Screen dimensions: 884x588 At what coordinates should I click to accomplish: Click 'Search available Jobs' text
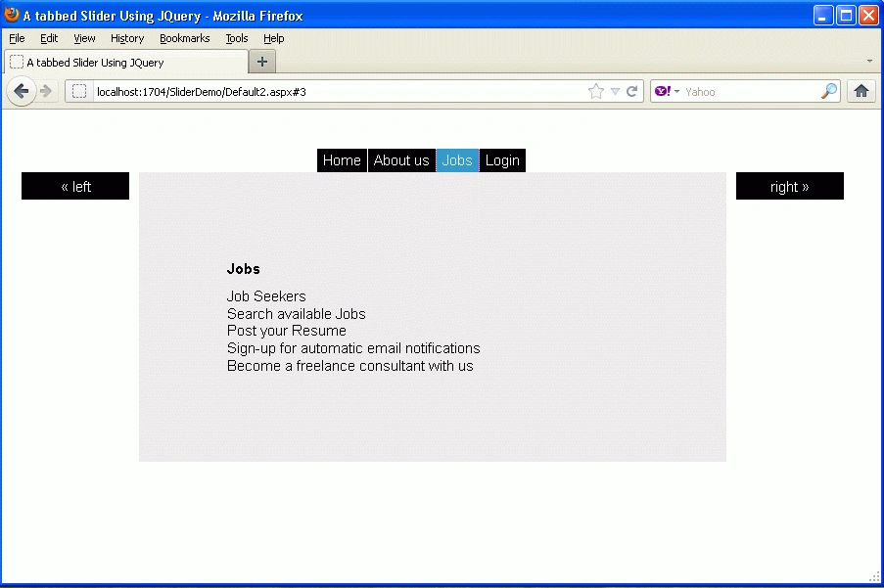(x=296, y=314)
